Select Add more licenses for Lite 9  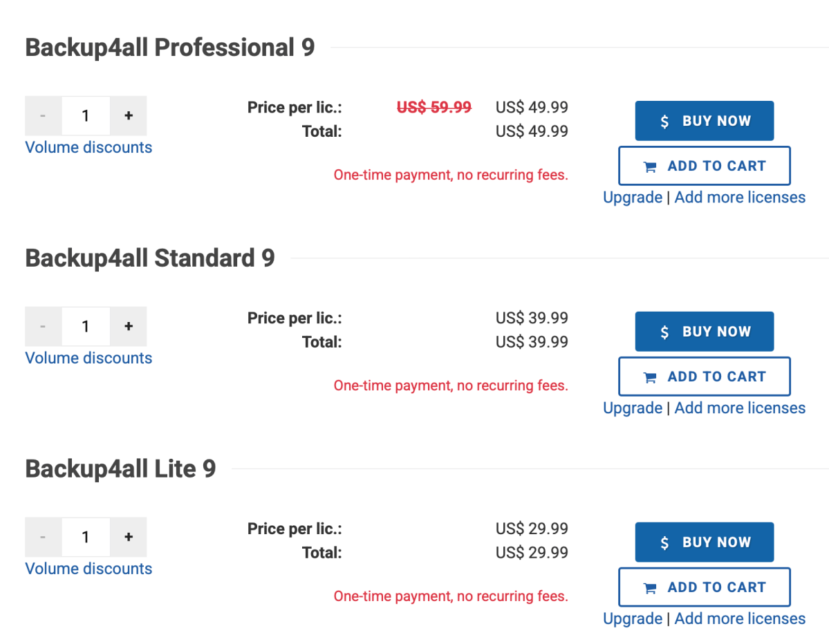(740, 619)
